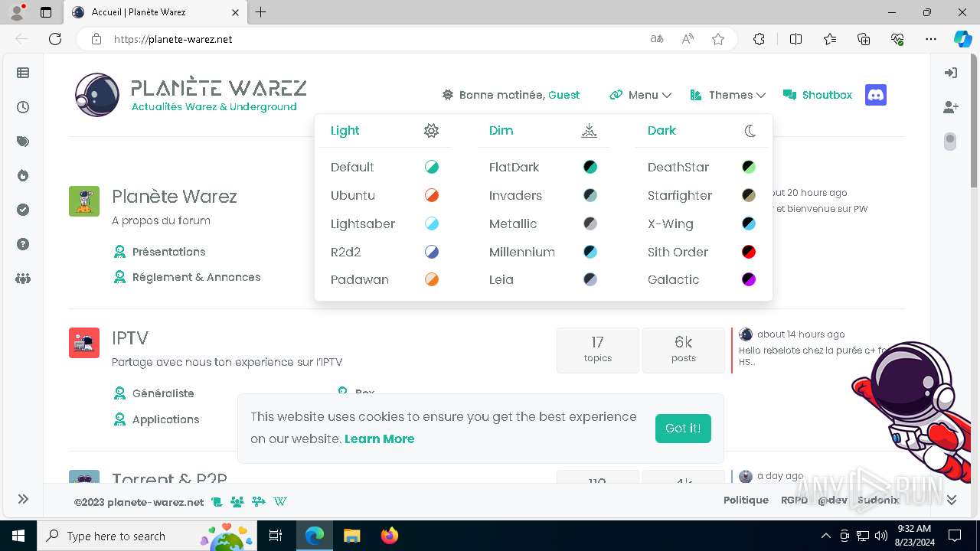
Task: Select the X-Wing theme
Action: tap(701, 223)
